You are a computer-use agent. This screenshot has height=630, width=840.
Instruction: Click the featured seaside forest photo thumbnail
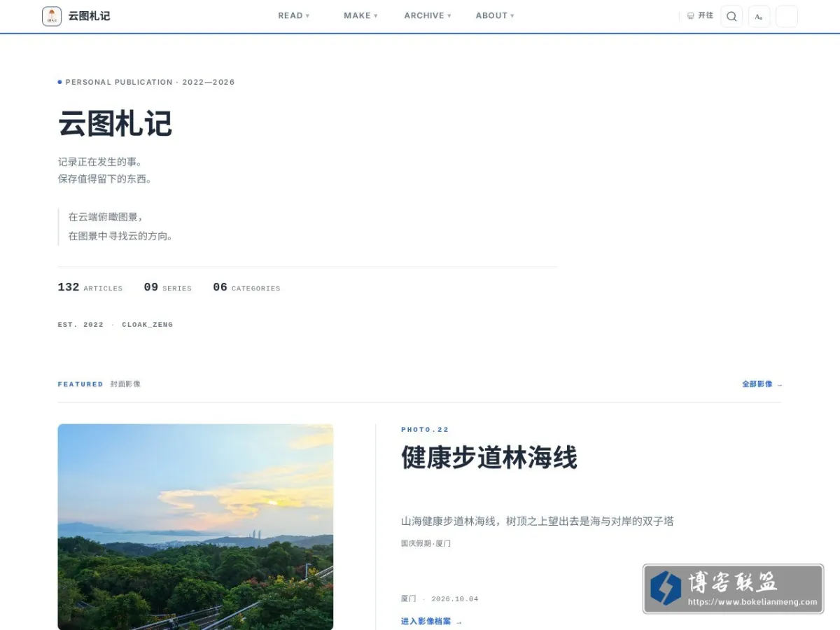click(195, 526)
